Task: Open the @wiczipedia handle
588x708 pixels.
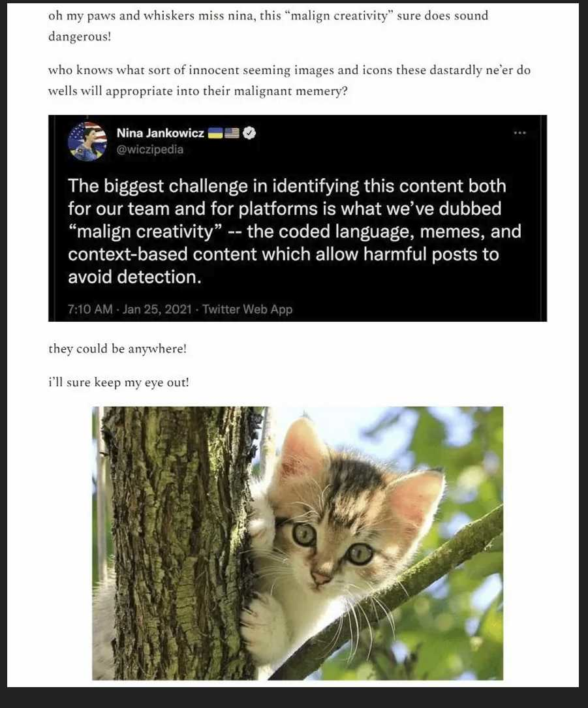Action: click(x=150, y=149)
